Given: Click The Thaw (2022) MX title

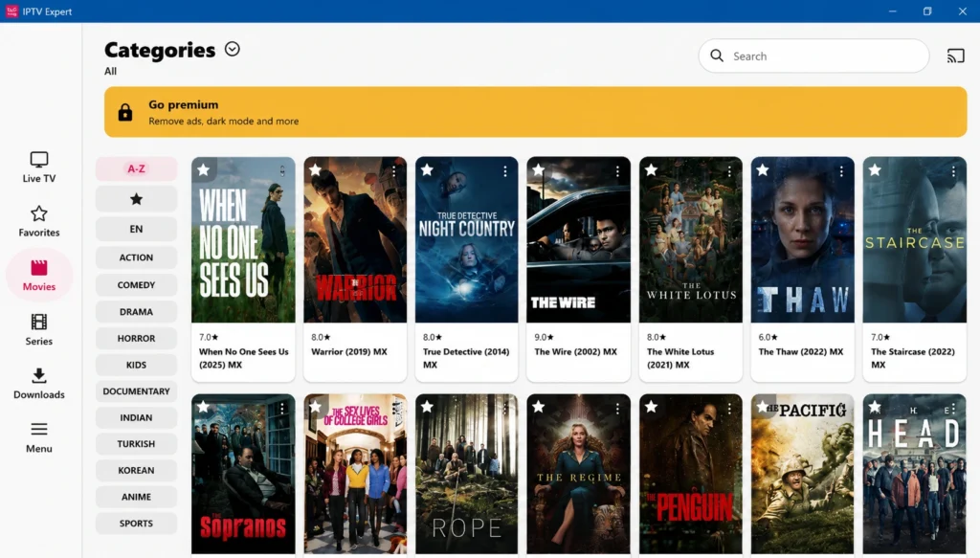Looking at the screenshot, I should click(801, 352).
